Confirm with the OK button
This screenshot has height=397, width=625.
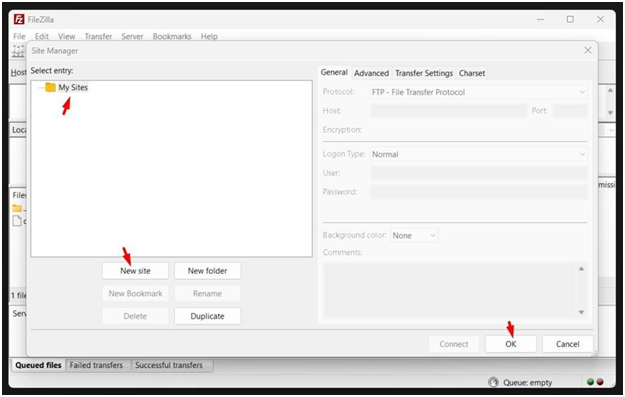[x=511, y=344]
